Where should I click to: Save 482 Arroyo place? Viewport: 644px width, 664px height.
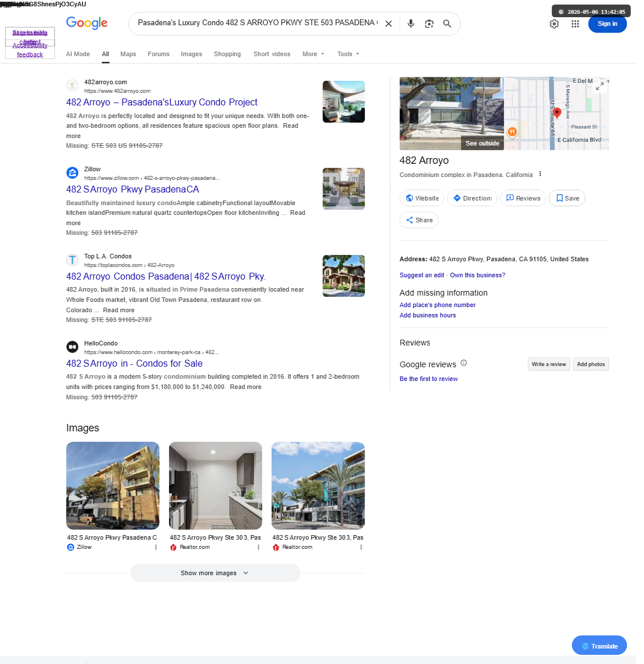point(567,198)
